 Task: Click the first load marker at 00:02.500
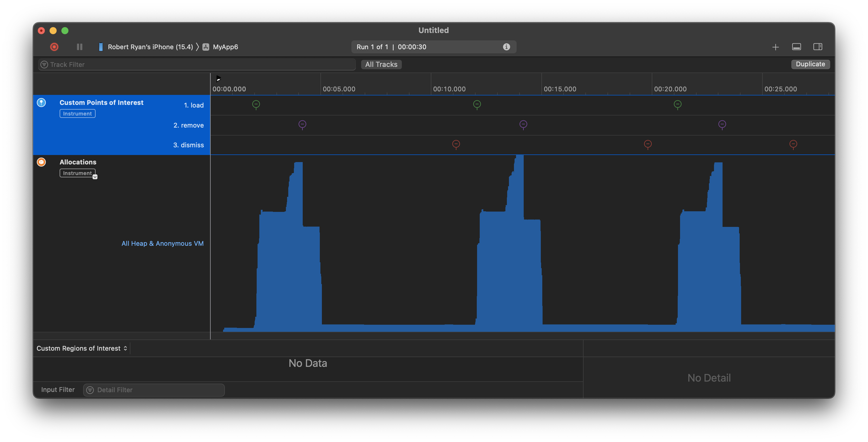(x=256, y=104)
